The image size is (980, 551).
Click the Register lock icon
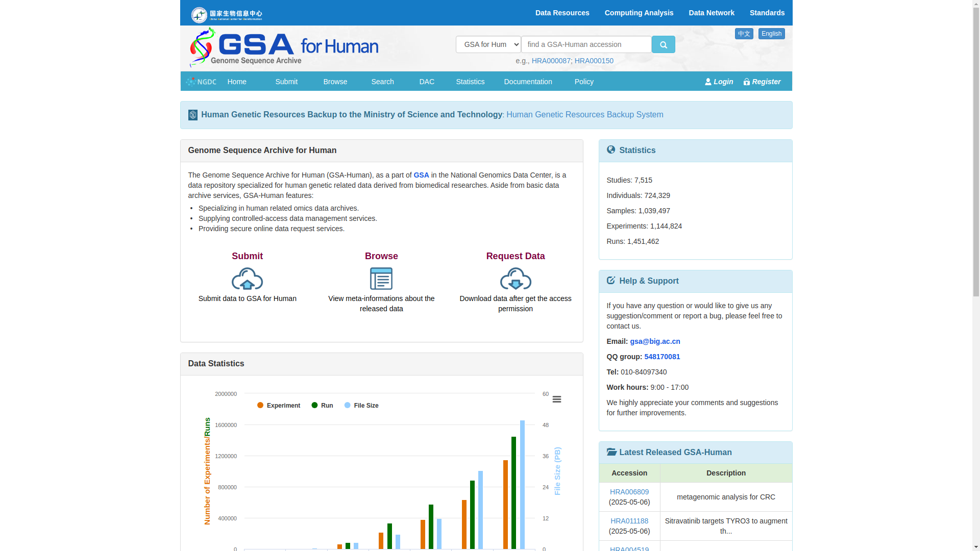747,82
